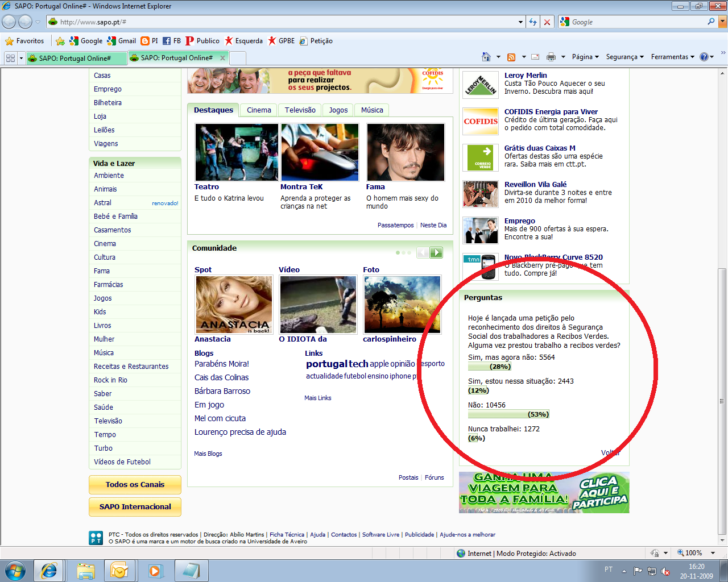Open search provider dropdown arrow
Screen dimensions: 728x582
[722, 22]
